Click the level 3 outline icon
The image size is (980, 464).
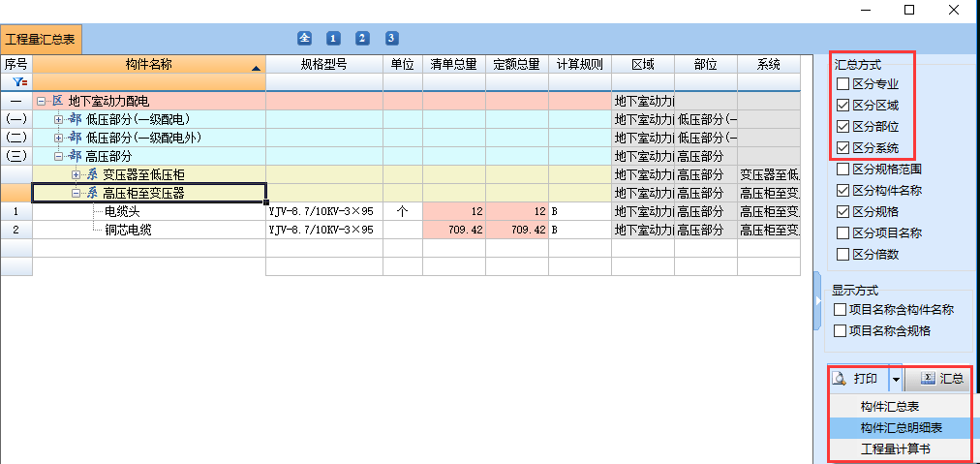pos(391,38)
